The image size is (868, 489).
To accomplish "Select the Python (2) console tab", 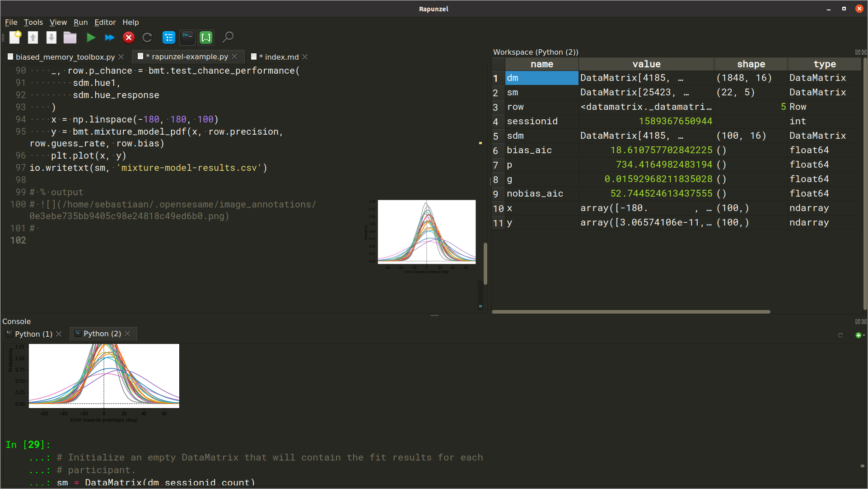I will tap(102, 334).
